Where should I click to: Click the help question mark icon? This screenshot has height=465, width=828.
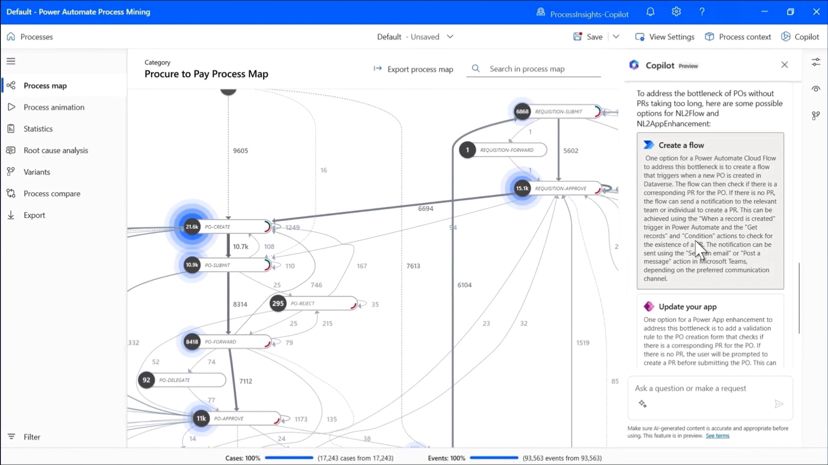[x=703, y=12]
